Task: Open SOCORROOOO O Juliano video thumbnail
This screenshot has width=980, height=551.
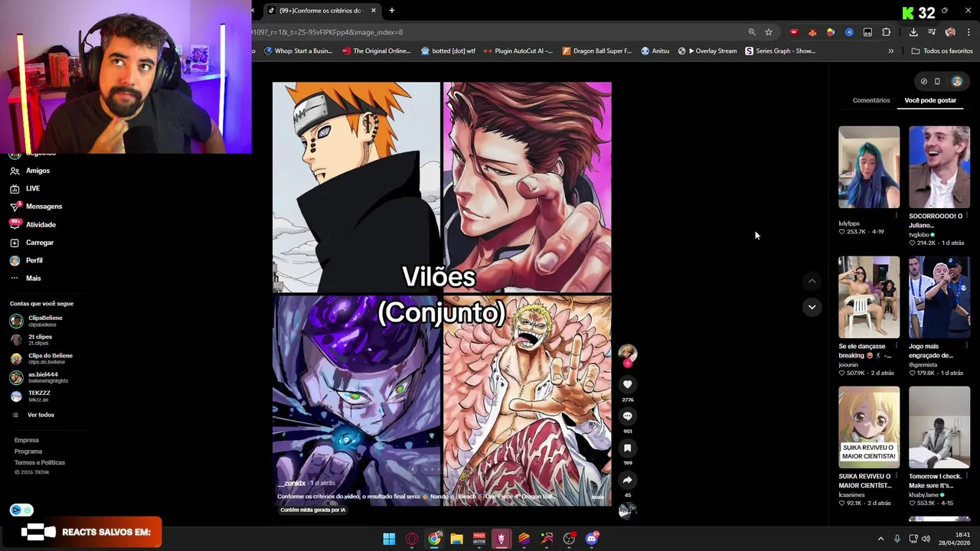Action: click(x=939, y=167)
